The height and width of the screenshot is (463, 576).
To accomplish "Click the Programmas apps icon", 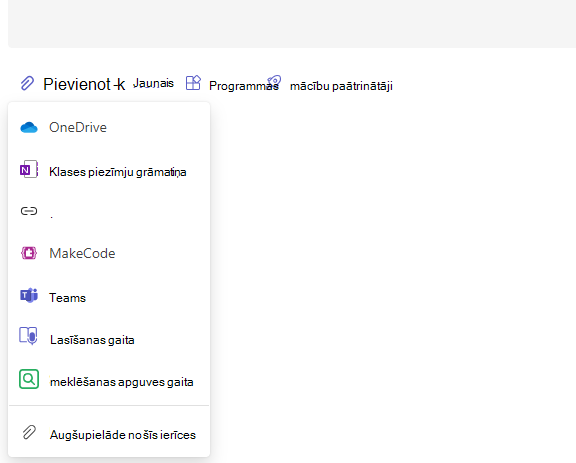I will [x=193, y=83].
